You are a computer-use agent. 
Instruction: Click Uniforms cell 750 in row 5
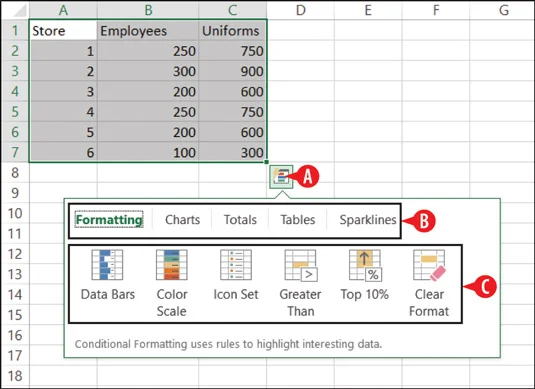pos(233,112)
